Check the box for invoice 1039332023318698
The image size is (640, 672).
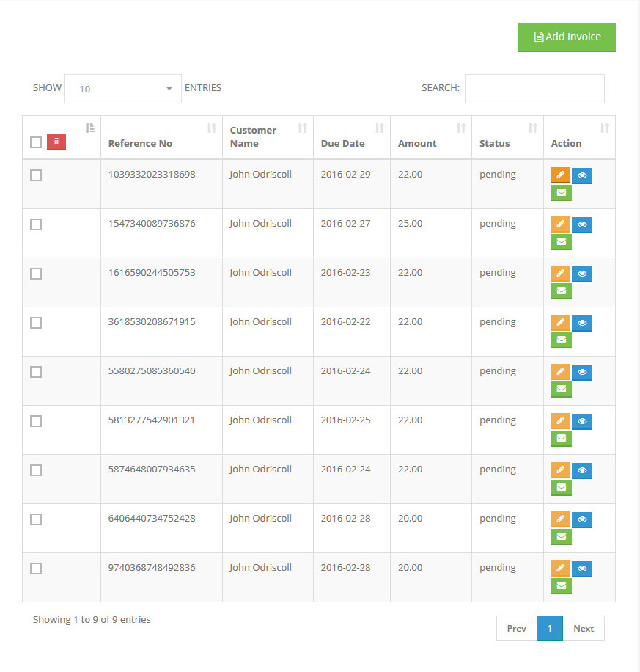(36, 175)
